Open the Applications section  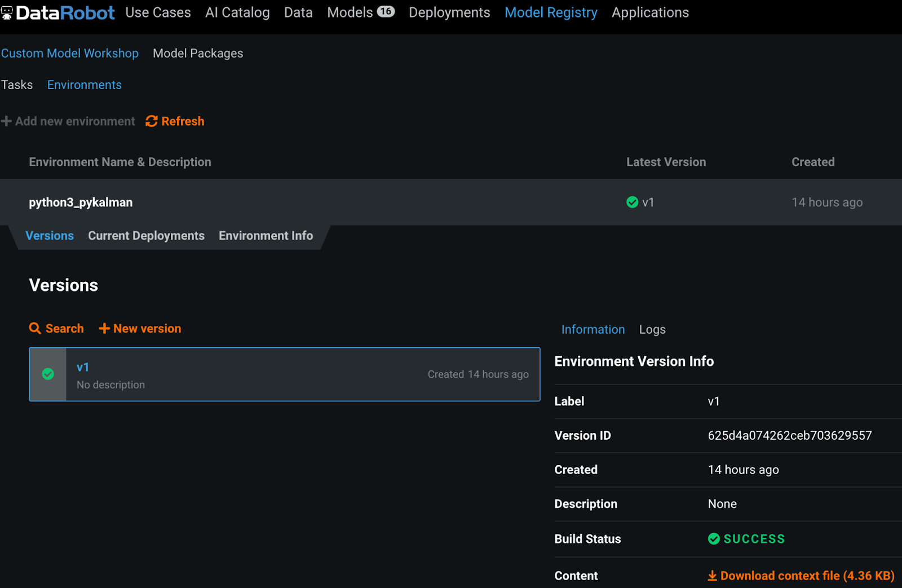point(650,12)
